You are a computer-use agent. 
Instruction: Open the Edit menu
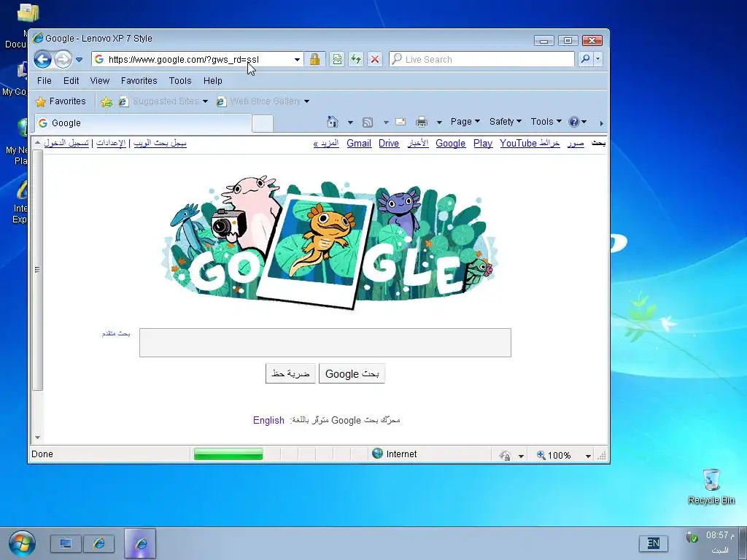point(71,81)
